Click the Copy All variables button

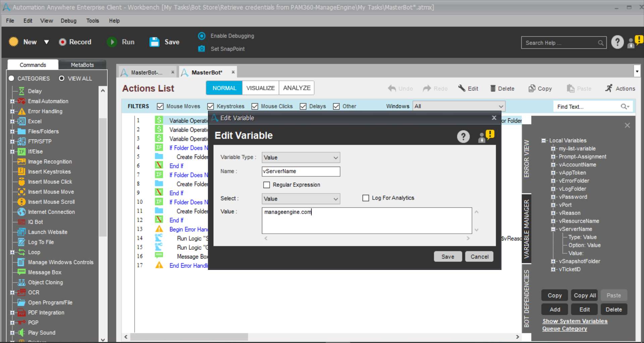pos(585,295)
